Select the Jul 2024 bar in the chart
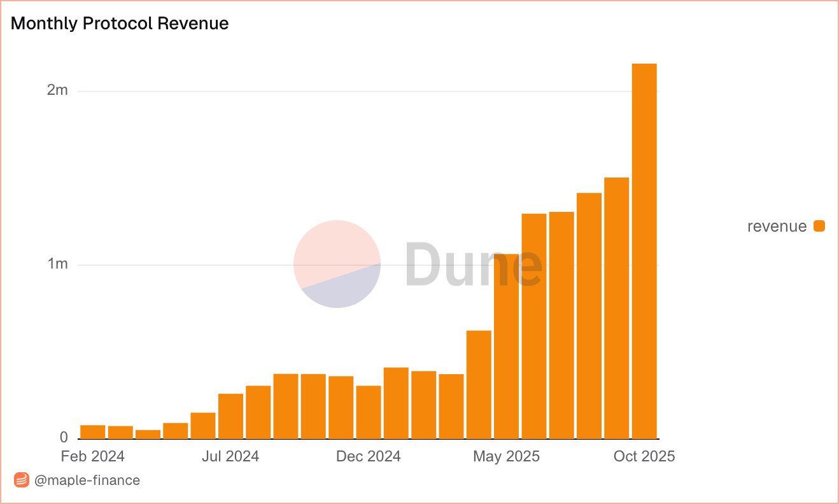 pyautogui.click(x=231, y=414)
